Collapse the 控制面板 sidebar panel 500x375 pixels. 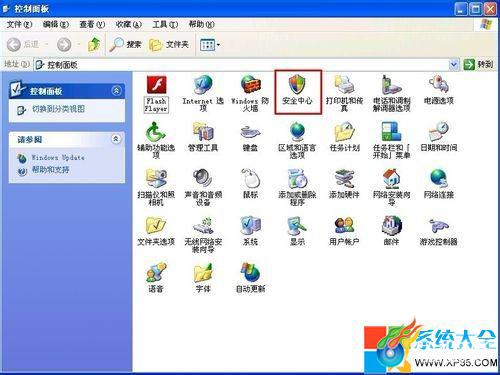116,90
